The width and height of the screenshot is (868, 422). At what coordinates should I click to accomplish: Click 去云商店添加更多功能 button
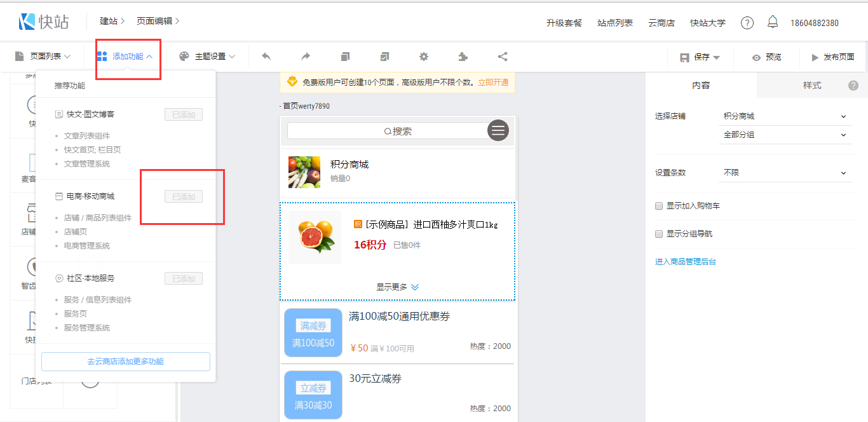pyautogui.click(x=125, y=361)
